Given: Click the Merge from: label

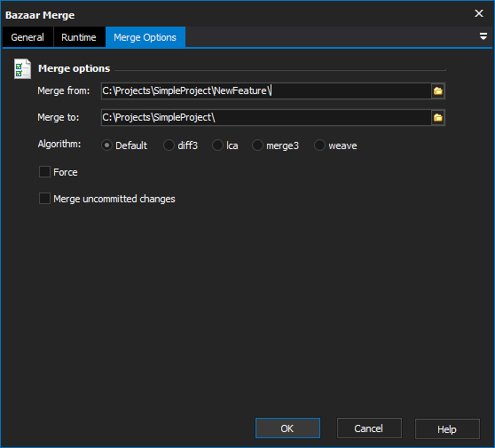Looking at the screenshot, I should (x=64, y=90).
